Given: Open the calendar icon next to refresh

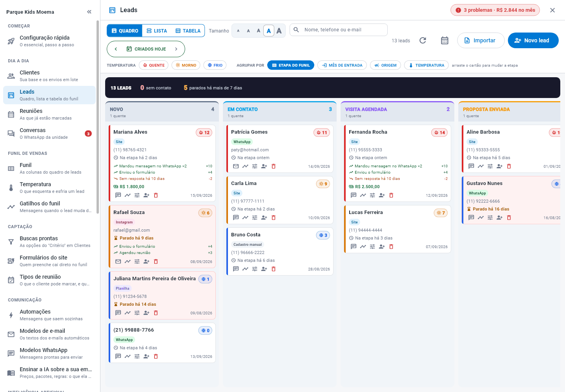Looking at the screenshot, I should (x=445, y=40).
